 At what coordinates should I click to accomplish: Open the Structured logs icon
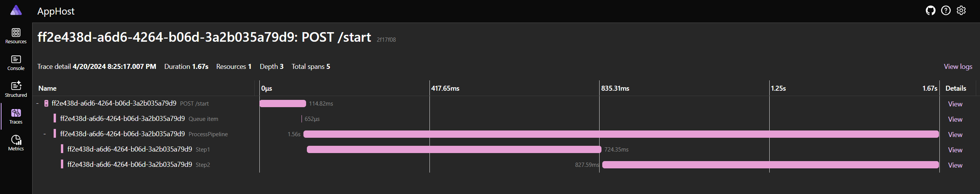16,86
